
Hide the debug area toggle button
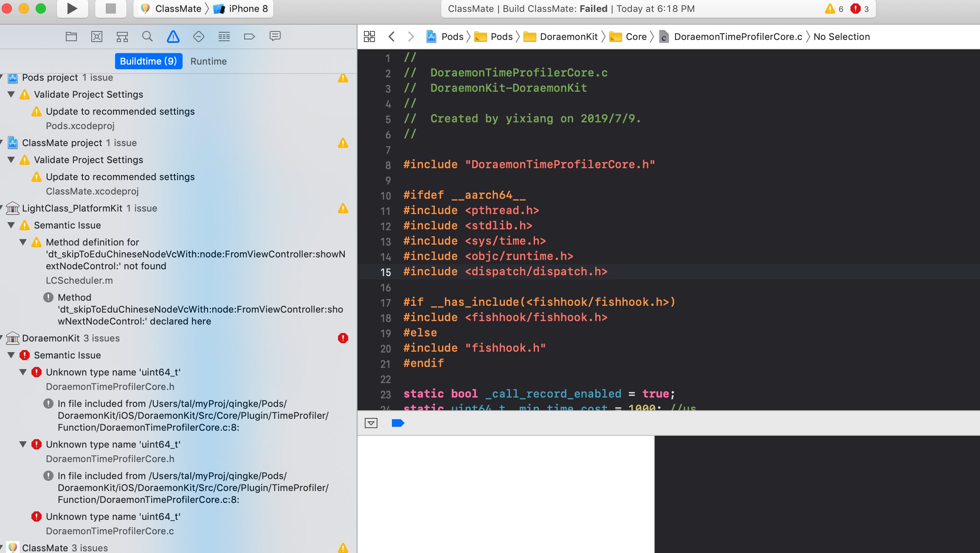click(x=371, y=423)
